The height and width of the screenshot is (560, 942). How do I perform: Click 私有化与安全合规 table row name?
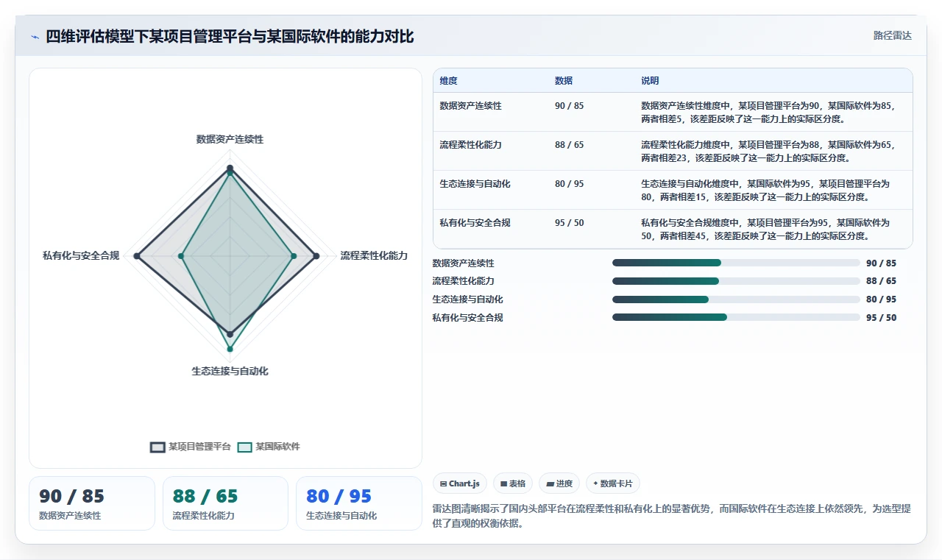pos(475,223)
